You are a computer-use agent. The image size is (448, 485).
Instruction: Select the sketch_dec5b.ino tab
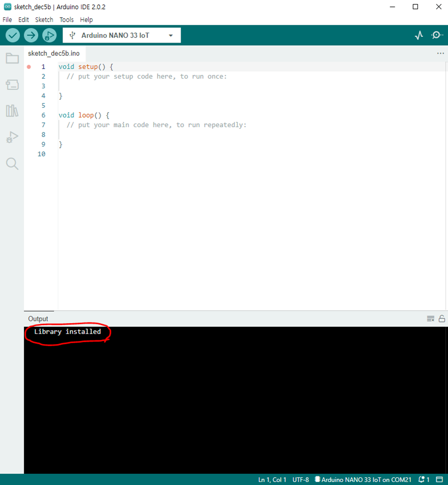(x=54, y=53)
